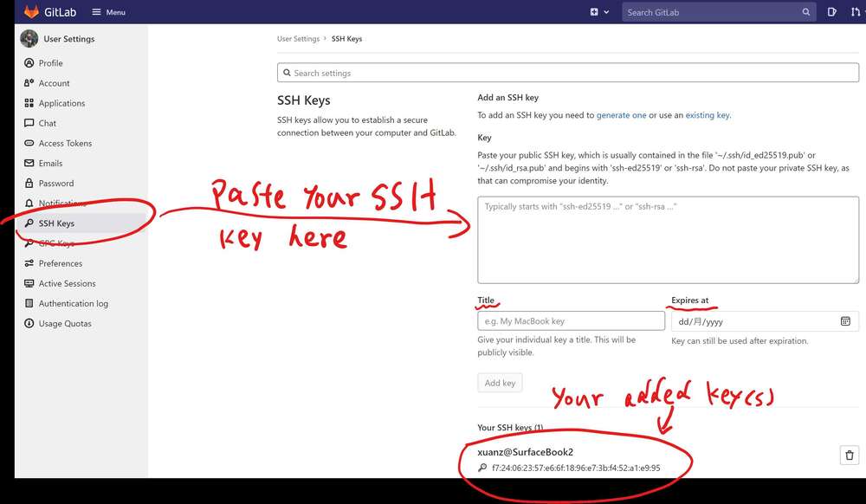Click the Chat bubble icon
Image resolution: width=866 pixels, height=504 pixels.
29,123
